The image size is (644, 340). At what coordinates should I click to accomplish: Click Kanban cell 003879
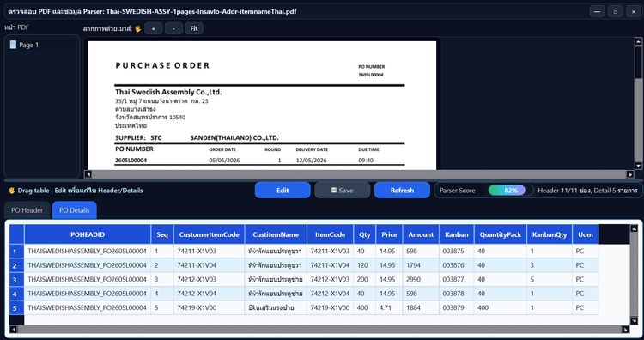[456, 308]
